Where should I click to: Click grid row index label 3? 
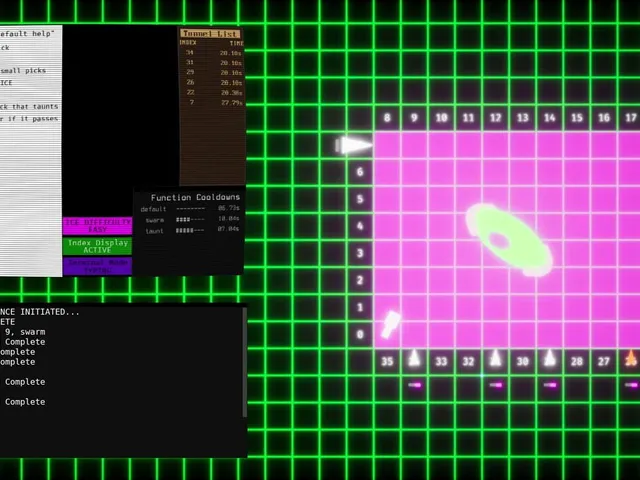(360, 253)
